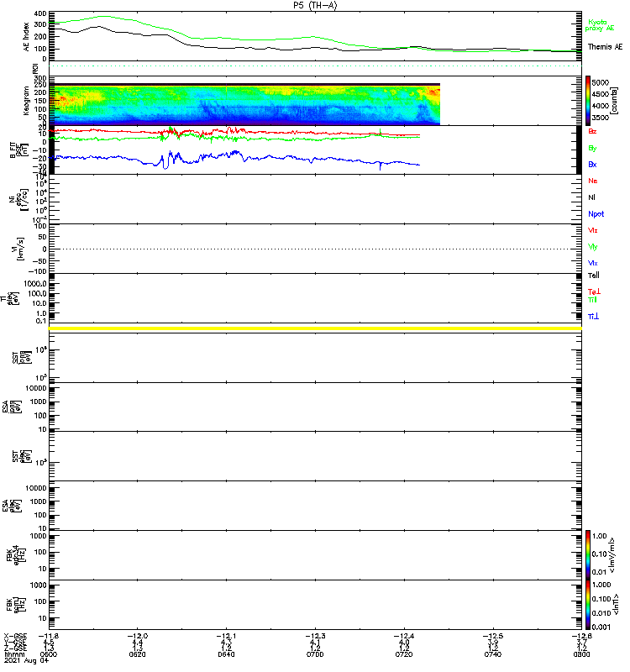Image resolution: width=630 pixels, height=672 pixels.
Task: Click the keogram spectrogram image
Action: click(244, 104)
